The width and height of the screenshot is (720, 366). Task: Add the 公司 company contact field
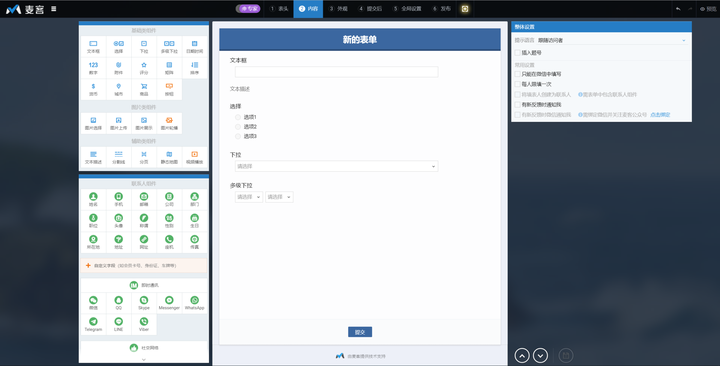(169, 199)
